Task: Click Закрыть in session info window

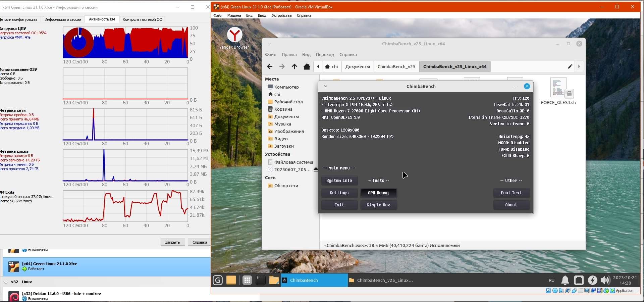Action: coord(173,242)
